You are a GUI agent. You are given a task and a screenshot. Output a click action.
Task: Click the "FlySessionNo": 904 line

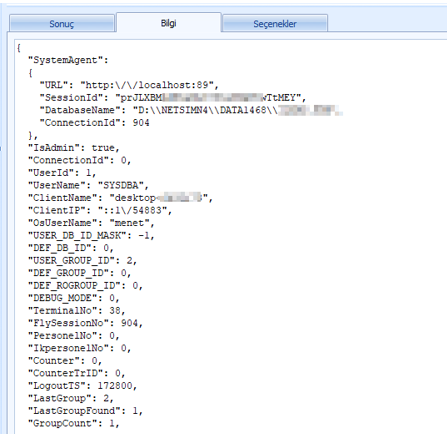coord(85,323)
